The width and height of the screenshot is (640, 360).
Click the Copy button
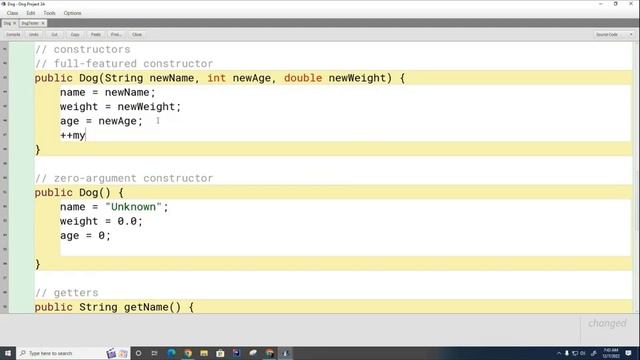click(75, 35)
